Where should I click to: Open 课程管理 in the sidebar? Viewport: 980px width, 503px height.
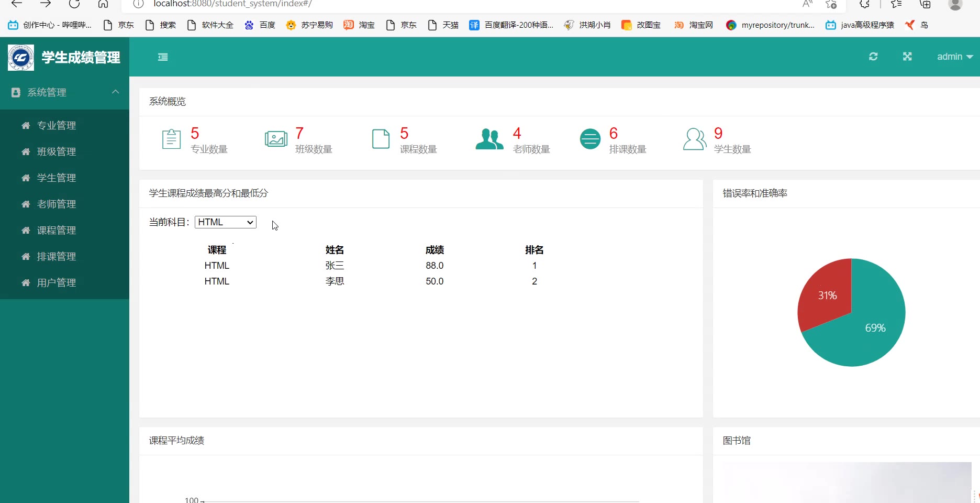[x=57, y=230]
